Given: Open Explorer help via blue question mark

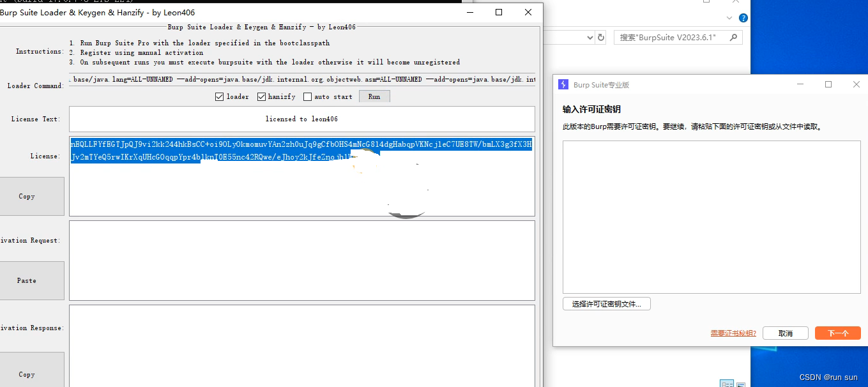Looking at the screenshot, I should pyautogui.click(x=743, y=19).
